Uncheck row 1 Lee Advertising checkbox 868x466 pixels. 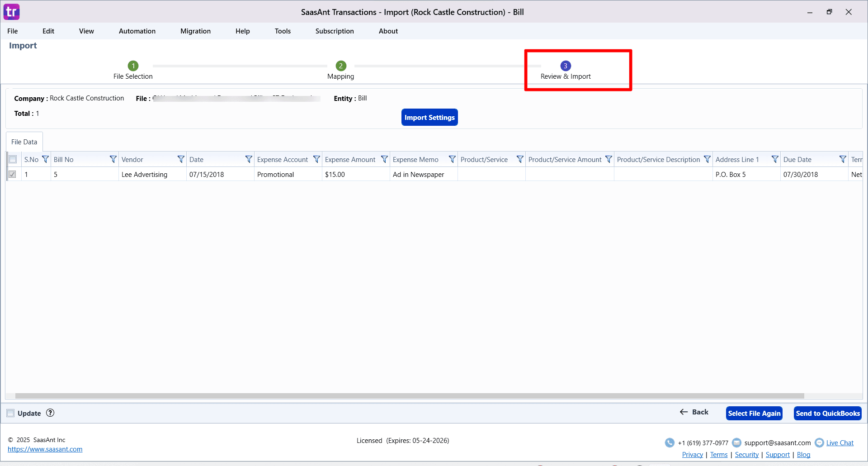click(13, 174)
